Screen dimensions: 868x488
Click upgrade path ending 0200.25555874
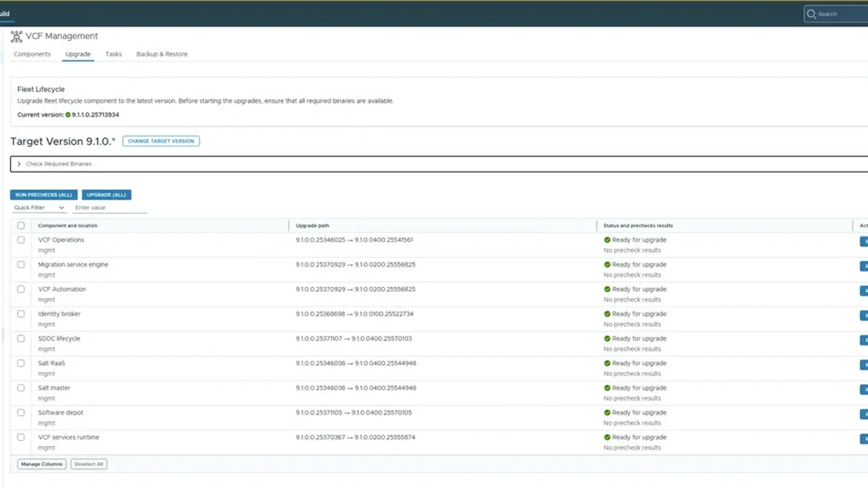[x=356, y=437]
